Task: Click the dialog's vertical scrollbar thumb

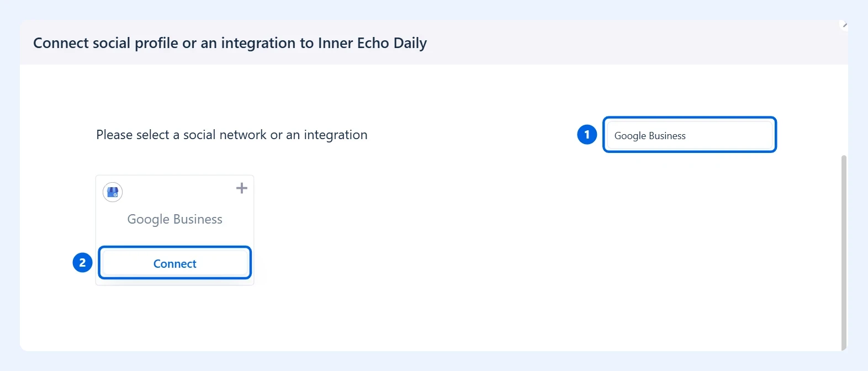Action: coord(844,252)
